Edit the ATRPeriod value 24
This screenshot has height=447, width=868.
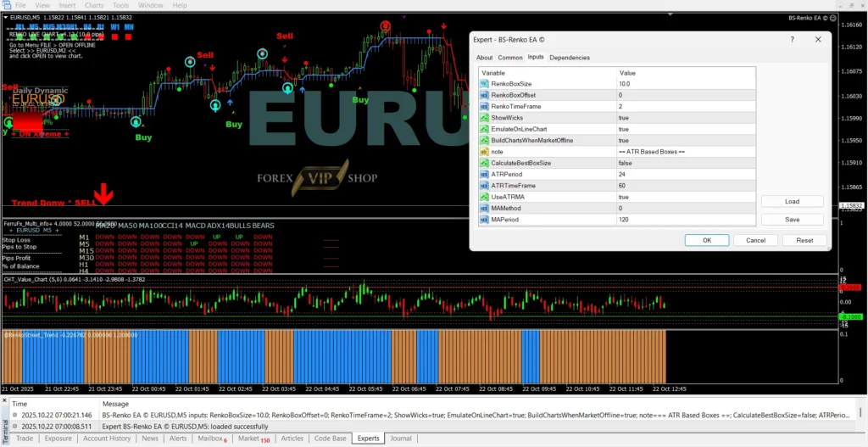pos(686,175)
